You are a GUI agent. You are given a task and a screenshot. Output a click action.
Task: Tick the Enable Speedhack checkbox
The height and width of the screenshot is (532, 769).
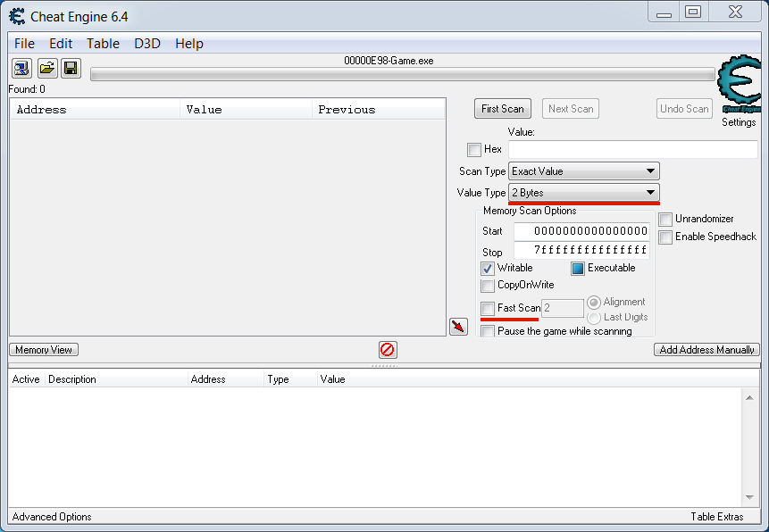[665, 237]
